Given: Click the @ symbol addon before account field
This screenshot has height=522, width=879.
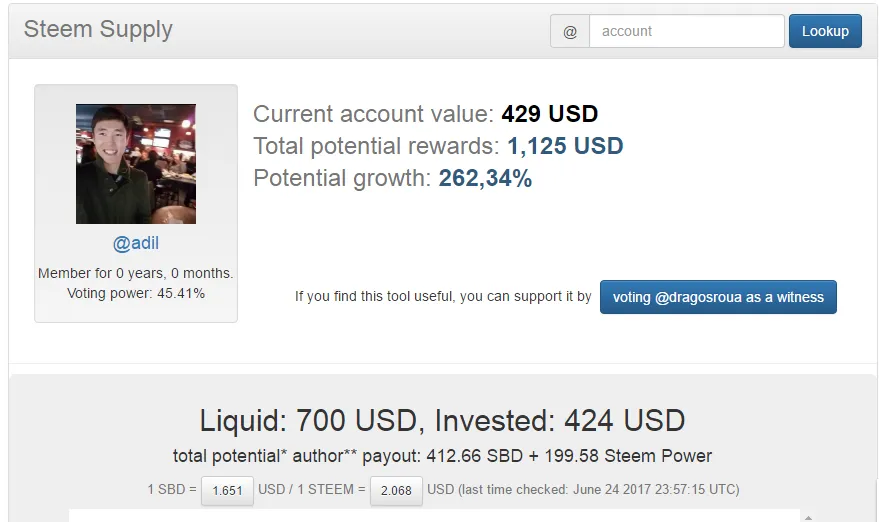Looking at the screenshot, I should pyautogui.click(x=570, y=31).
